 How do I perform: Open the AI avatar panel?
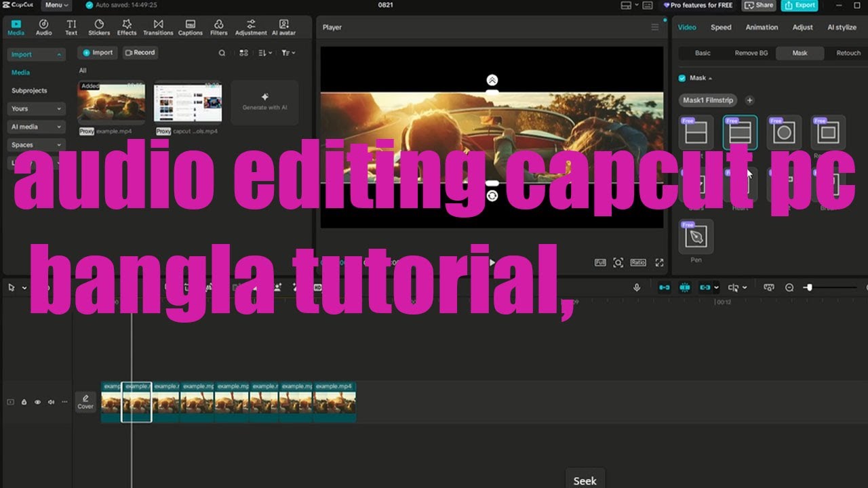283,27
